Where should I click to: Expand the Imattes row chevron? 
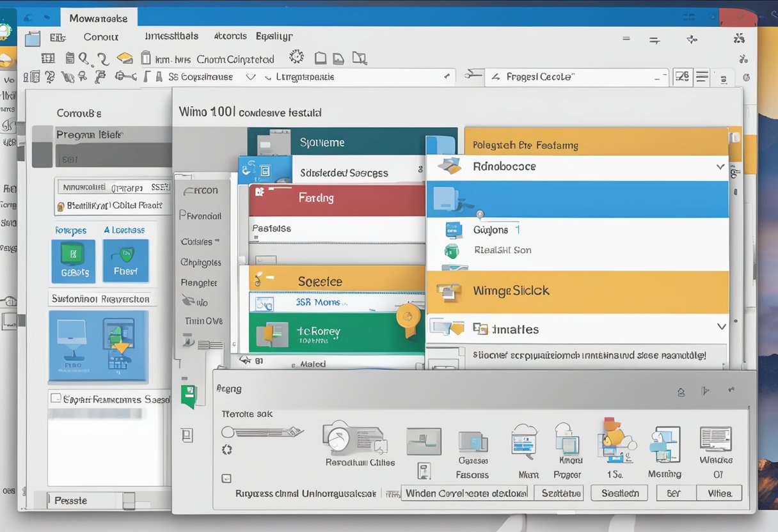[x=721, y=327]
